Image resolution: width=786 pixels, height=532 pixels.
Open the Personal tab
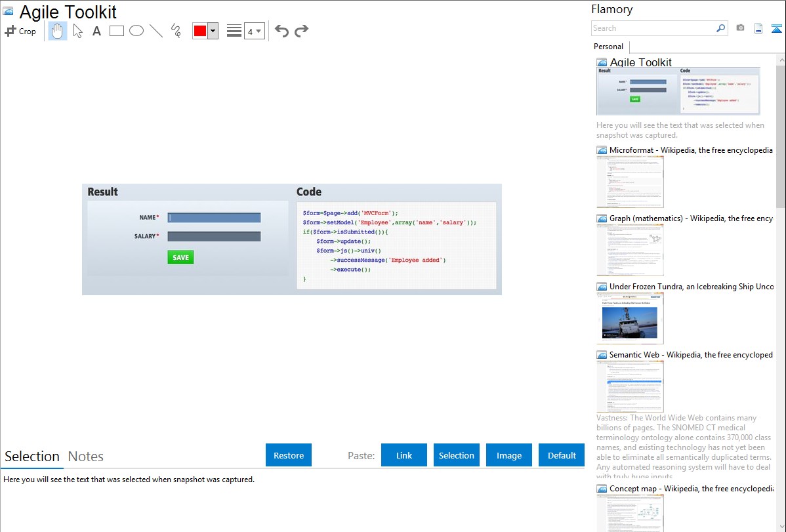(608, 47)
